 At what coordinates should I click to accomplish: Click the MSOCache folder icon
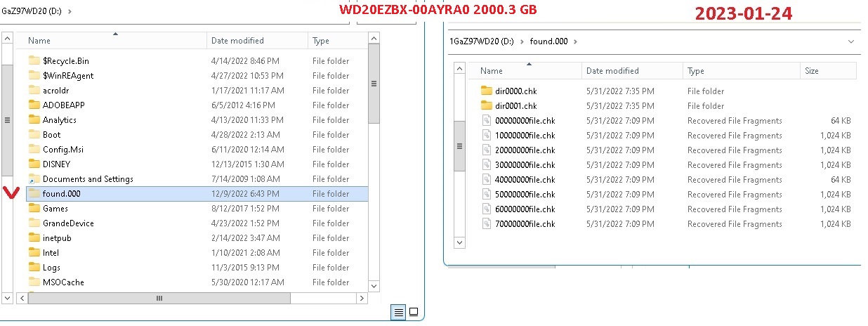[x=34, y=282]
